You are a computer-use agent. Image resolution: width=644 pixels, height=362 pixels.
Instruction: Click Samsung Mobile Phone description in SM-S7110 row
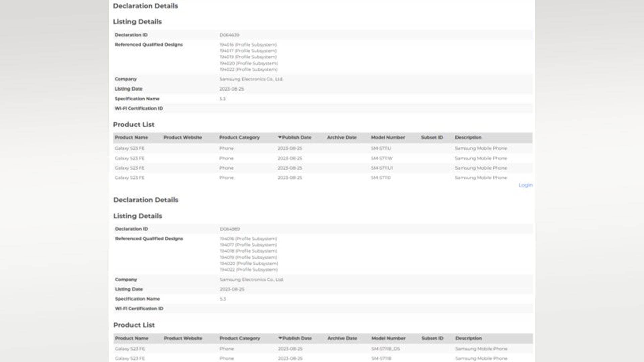pyautogui.click(x=481, y=178)
